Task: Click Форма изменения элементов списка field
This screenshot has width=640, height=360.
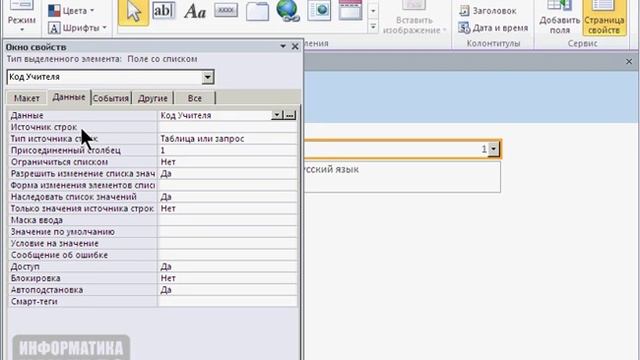Action: [227, 185]
